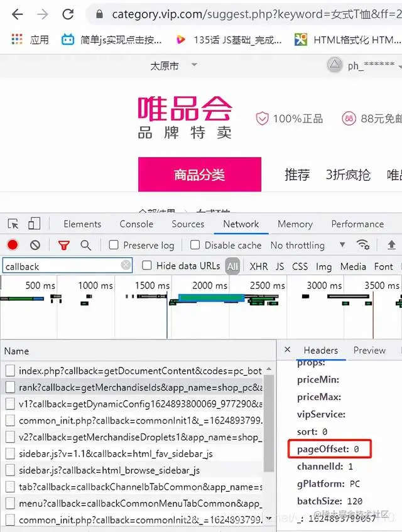Enable the Preserve log checkbox
Image resolution: width=402 pixels, height=532 pixels.
pyautogui.click(x=114, y=245)
